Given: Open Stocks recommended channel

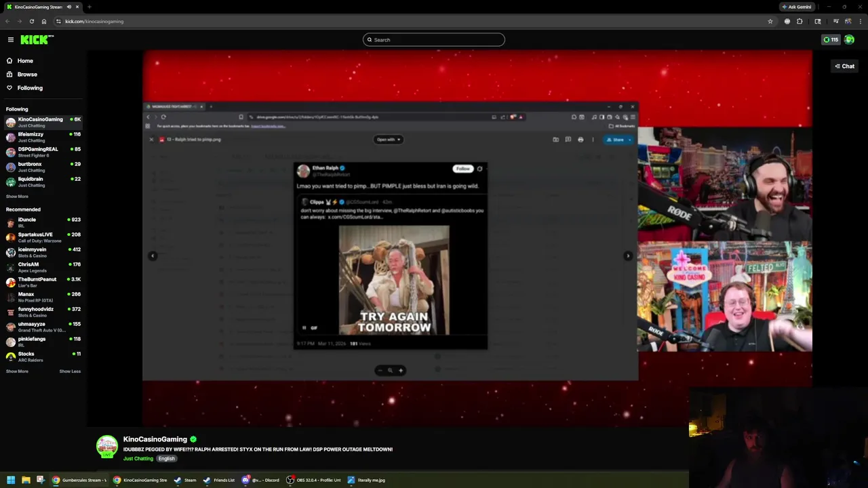Looking at the screenshot, I should click(43, 357).
